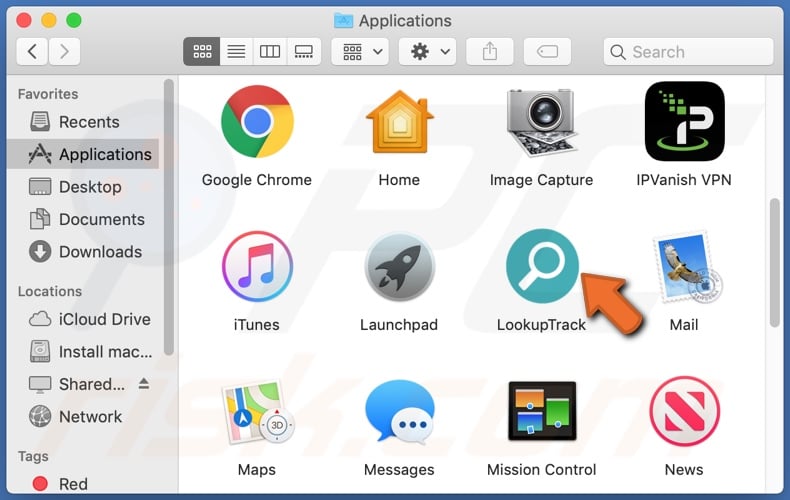Focus the Search field
This screenshot has height=500, width=790.
[x=688, y=51]
